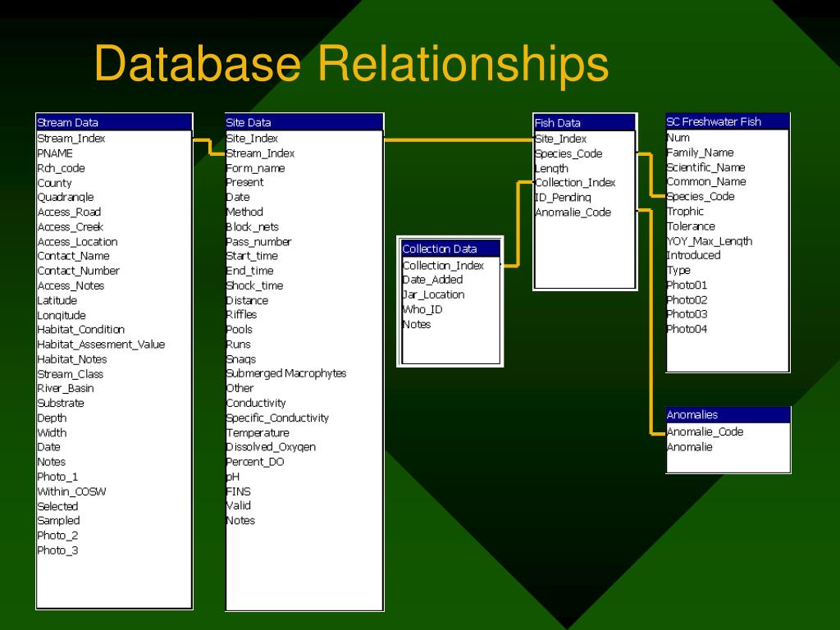Select the Fish Data table title bar
This screenshot has height=630, width=840.
(x=584, y=123)
